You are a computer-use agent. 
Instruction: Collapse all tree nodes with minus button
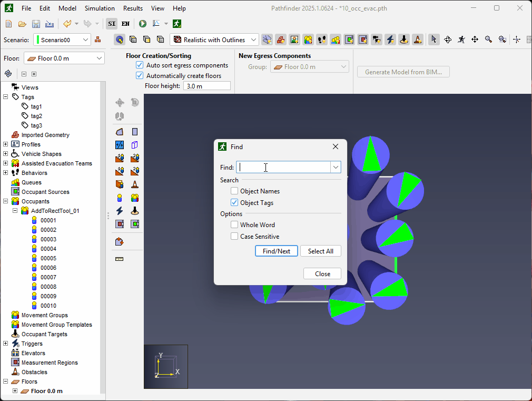click(x=24, y=74)
